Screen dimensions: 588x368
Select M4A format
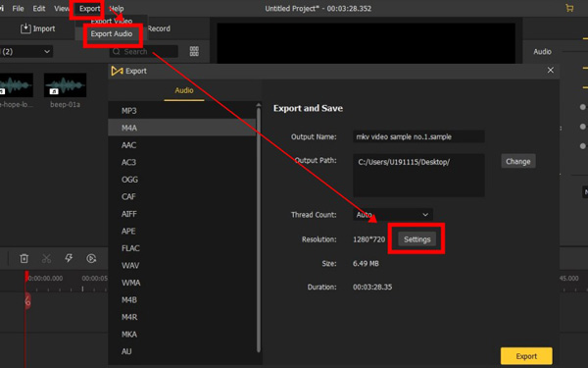[x=182, y=128]
